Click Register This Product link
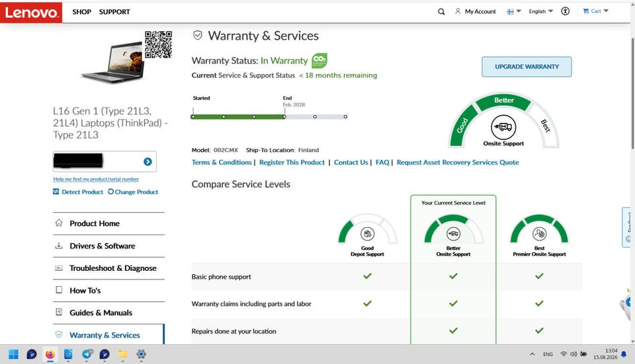This screenshot has width=635, height=364. (292, 163)
